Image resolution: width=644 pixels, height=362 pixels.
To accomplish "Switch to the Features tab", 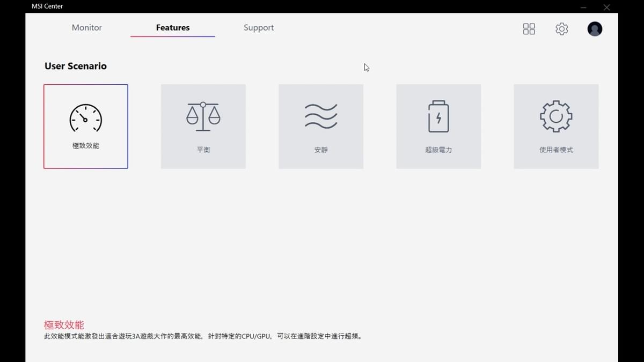I will coord(173,27).
